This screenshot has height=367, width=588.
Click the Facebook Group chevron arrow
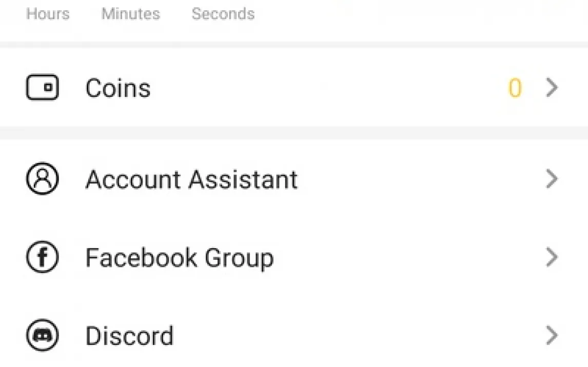pos(552,257)
